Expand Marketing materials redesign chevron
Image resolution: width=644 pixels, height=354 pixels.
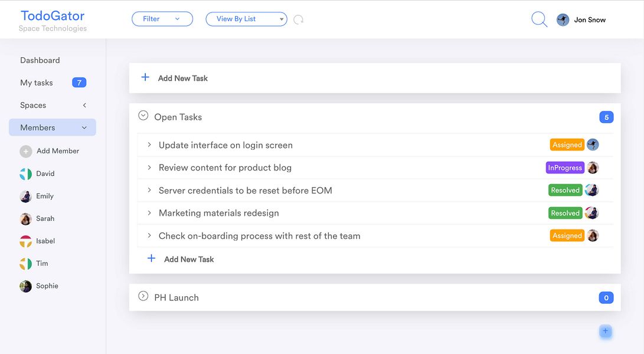pos(149,213)
